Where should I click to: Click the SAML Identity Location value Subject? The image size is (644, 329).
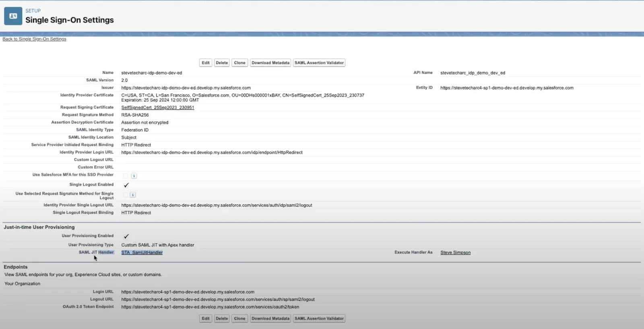(x=129, y=138)
